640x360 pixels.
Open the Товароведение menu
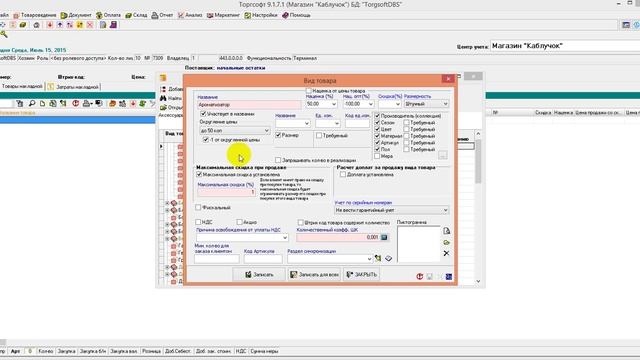tap(35, 15)
